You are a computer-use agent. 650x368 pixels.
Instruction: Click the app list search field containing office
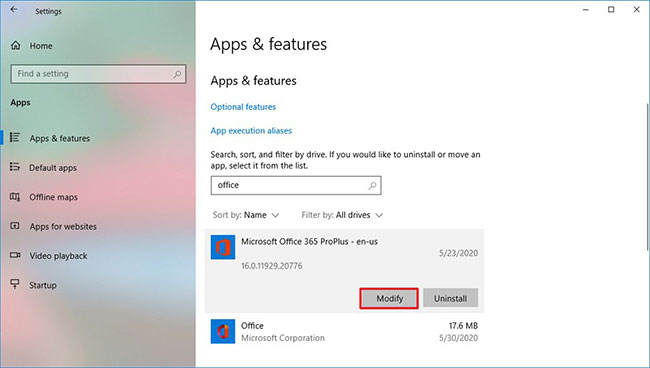(296, 185)
